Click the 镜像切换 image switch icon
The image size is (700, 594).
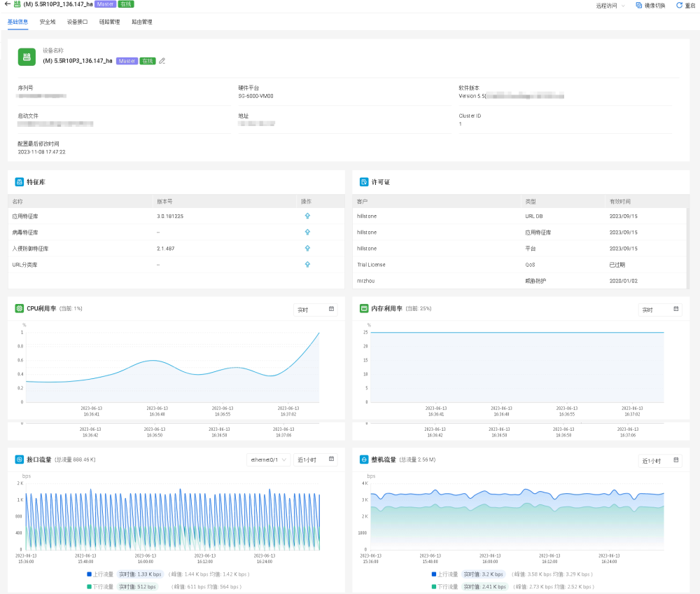639,5
